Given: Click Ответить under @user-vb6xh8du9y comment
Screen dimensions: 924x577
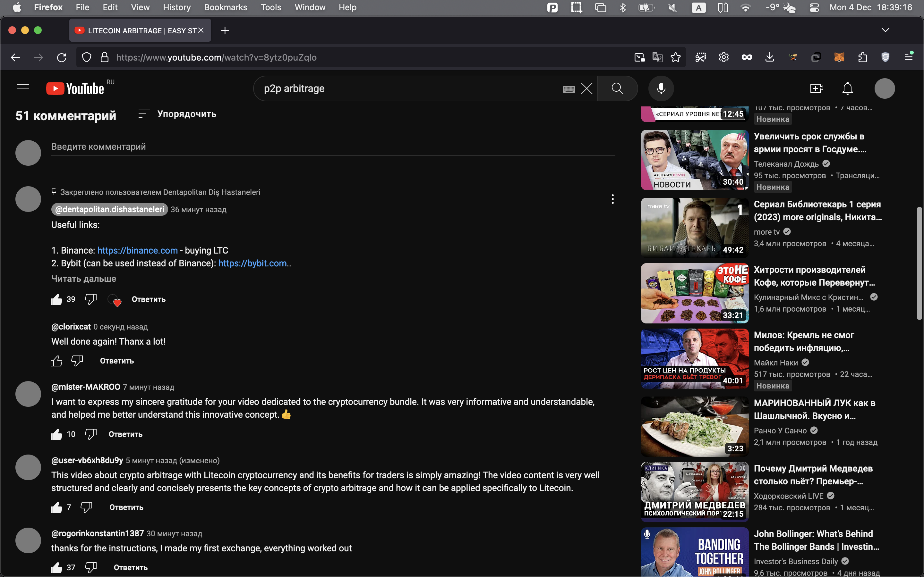Looking at the screenshot, I should [126, 507].
